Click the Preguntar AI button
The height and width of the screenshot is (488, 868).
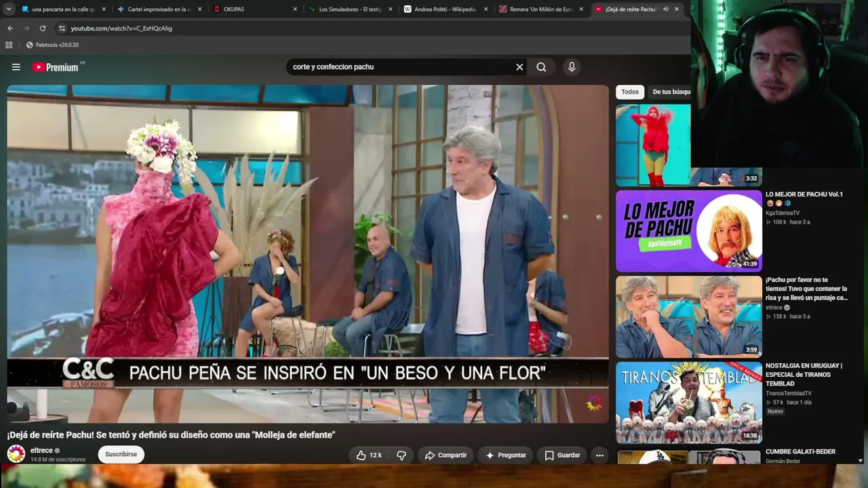tap(506, 455)
